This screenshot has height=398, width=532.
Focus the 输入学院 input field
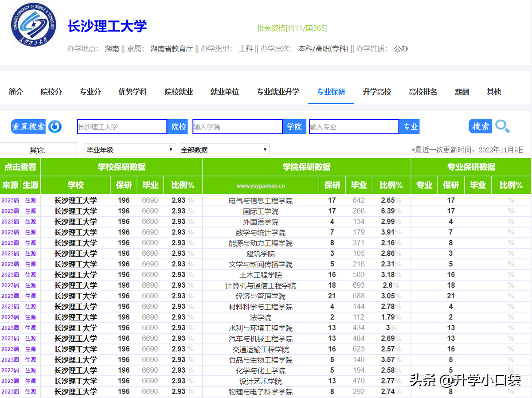[238, 127]
